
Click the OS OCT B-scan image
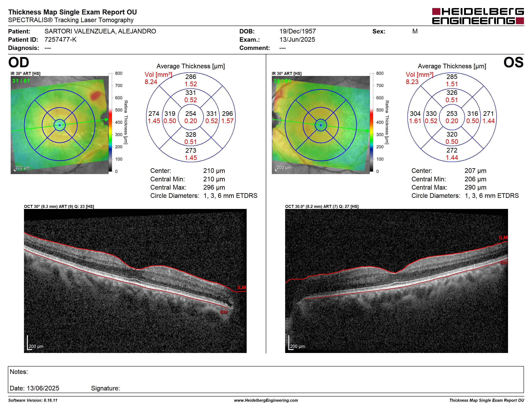point(396,281)
